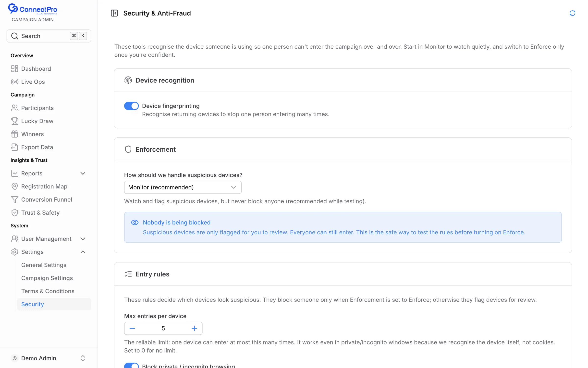Screen dimensions: 588x368
Task: Click the 'Nobody is being blocked' heading
Action: (x=177, y=222)
